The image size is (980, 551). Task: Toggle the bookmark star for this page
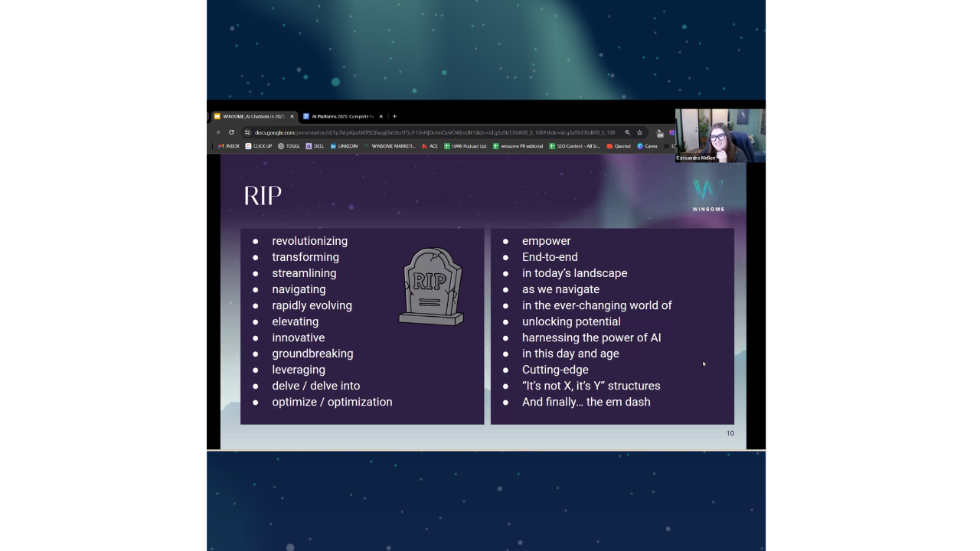click(x=639, y=132)
